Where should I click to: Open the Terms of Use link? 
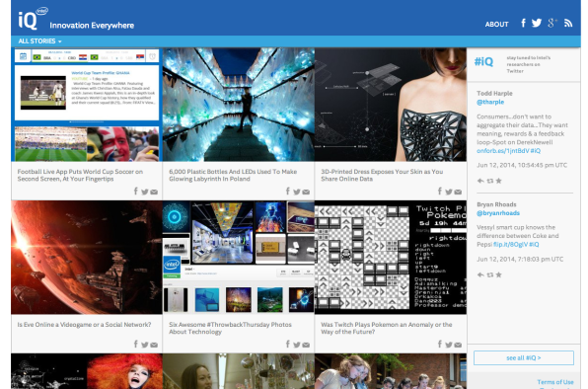[555, 382]
